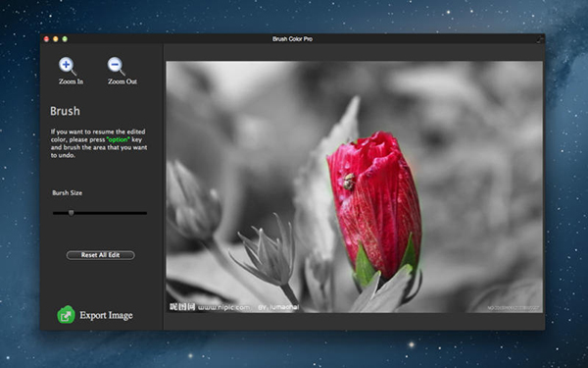
Task: Click the red close window button
Action: click(46, 39)
